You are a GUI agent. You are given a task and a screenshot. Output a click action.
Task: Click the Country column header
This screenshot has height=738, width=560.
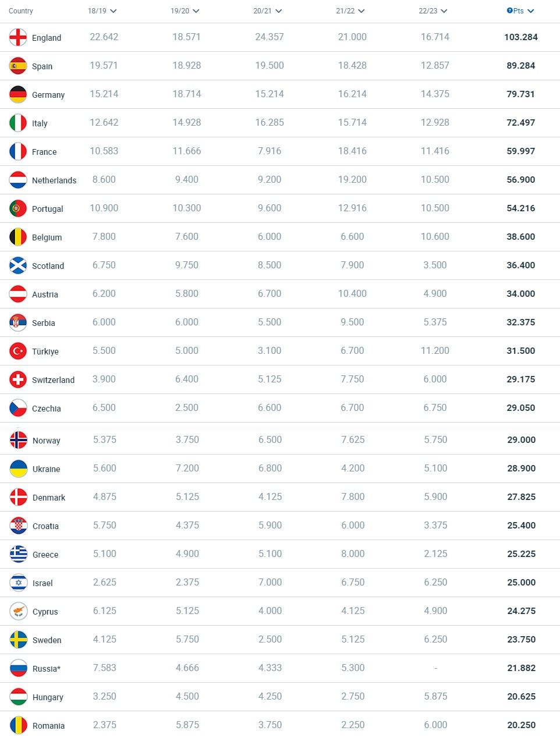21,11
